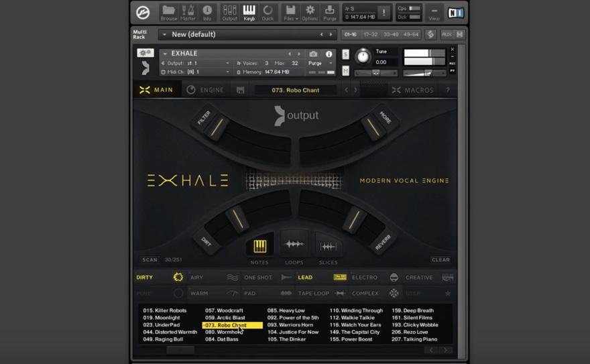Open the Quick-load browser
The width and height of the screenshot is (590, 364).
point(268,13)
